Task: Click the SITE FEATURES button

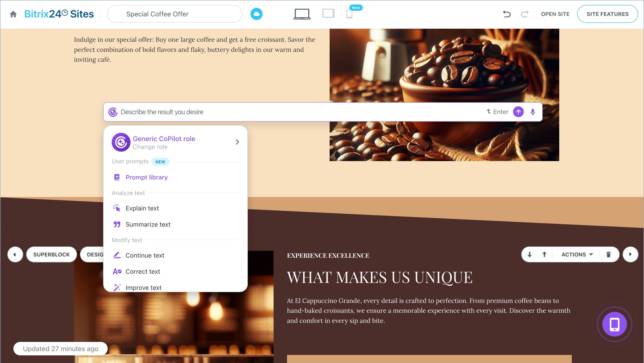Action: (x=607, y=14)
